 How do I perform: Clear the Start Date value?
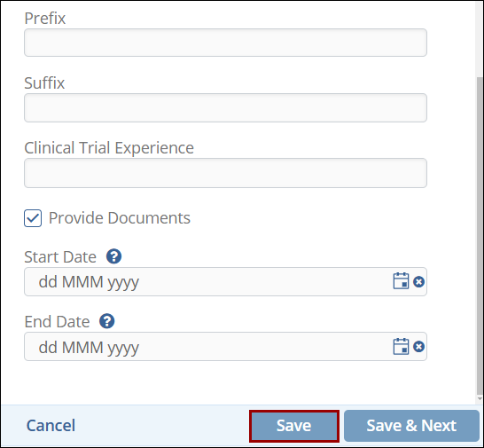(418, 282)
